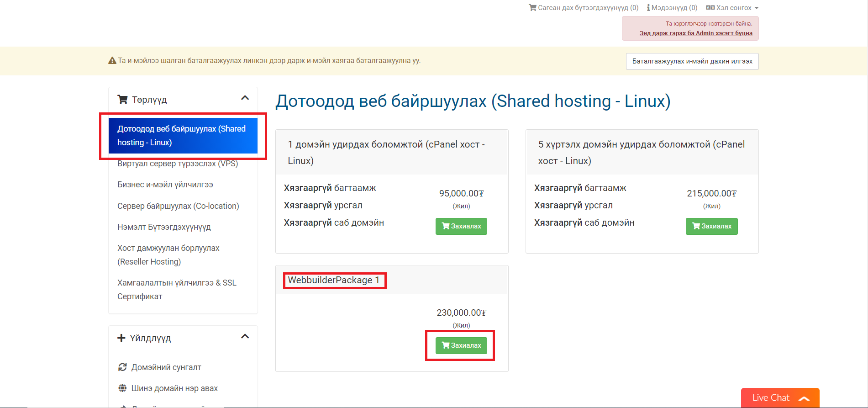Click the 215,000.00₮ price text
868x408 pixels.
pyautogui.click(x=711, y=194)
